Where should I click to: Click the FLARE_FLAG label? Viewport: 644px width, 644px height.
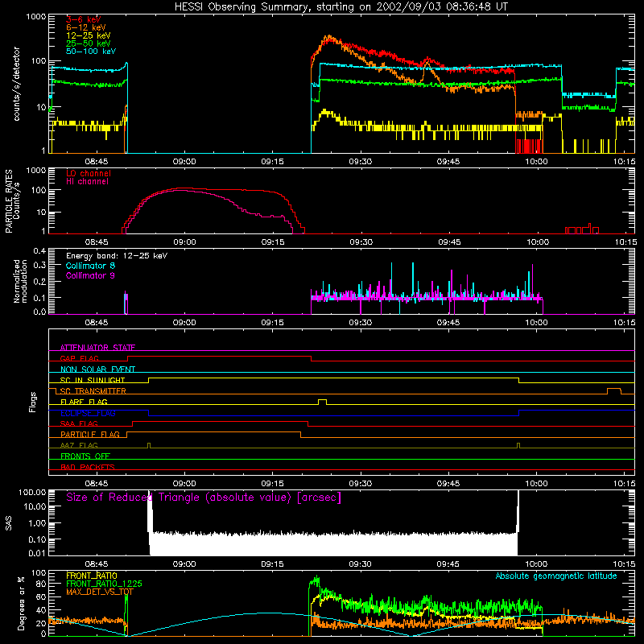pos(84,402)
